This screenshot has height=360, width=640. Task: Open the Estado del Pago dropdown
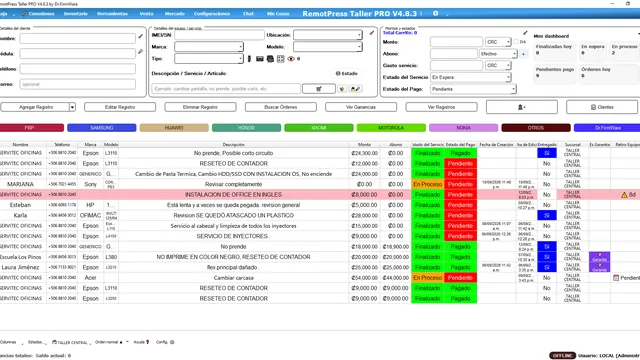(x=473, y=89)
